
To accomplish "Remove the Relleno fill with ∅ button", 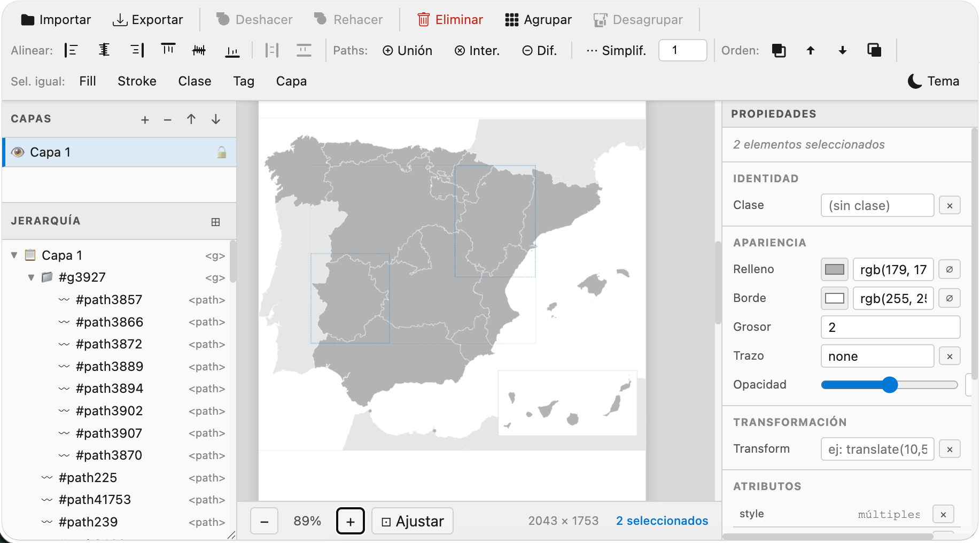I will click(x=950, y=269).
